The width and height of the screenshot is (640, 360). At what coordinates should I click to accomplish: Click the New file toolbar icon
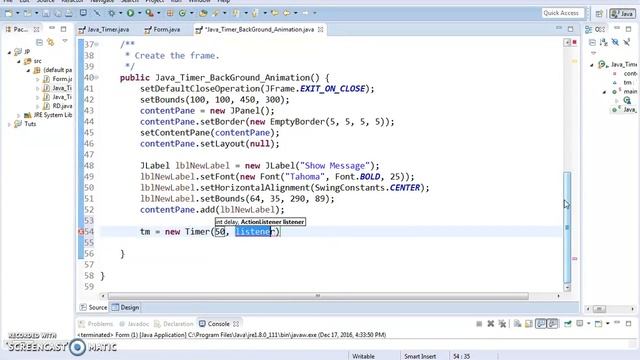9,13
